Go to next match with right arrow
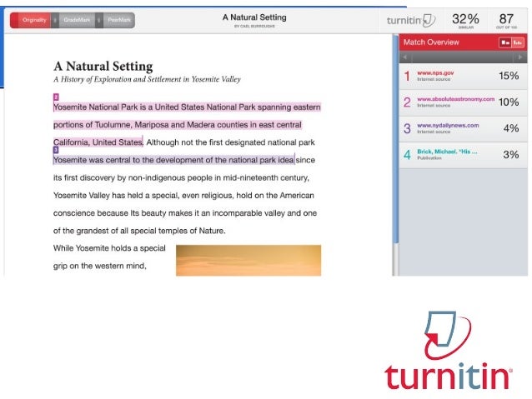The height and width of the screenshot is (399, 532). pos(520,57)
